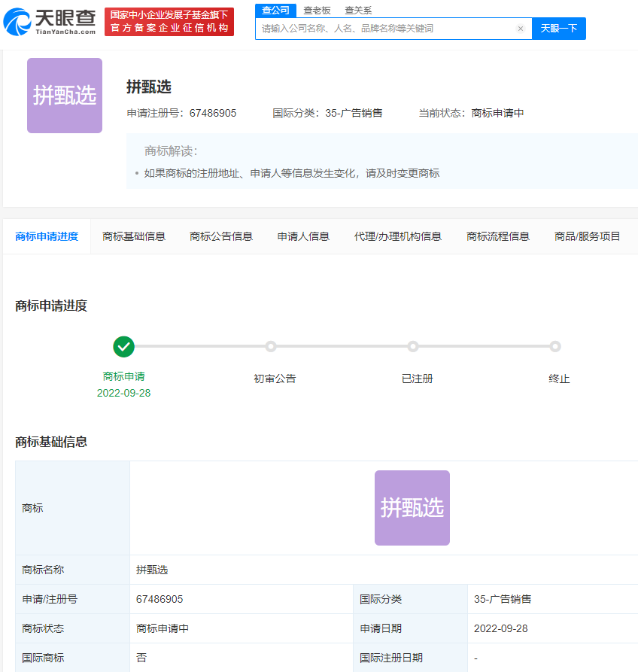Click the 查公司 tab above search bar

274,10
